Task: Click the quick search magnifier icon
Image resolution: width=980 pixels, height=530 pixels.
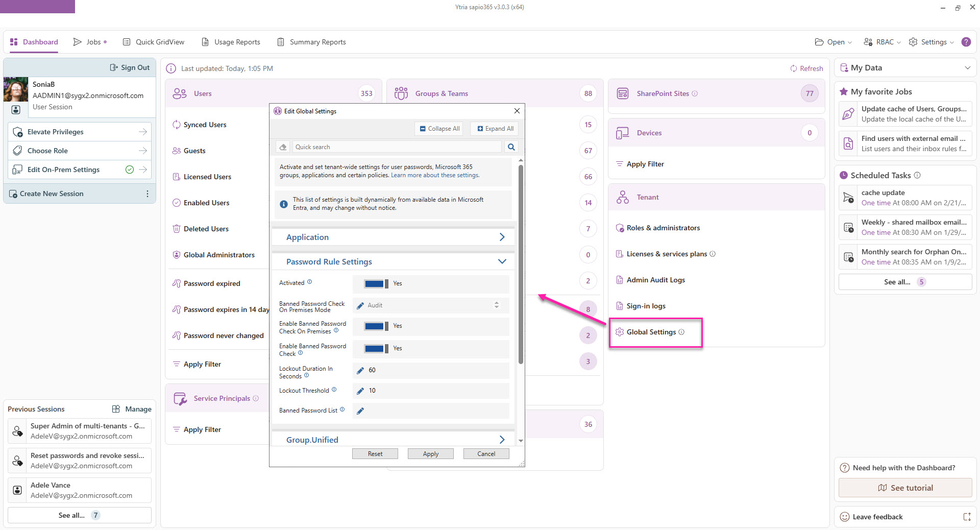Action: coord(511,147)
